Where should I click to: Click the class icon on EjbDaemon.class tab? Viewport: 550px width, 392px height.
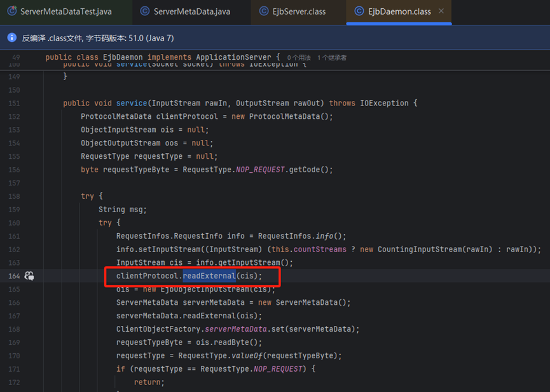359,11
